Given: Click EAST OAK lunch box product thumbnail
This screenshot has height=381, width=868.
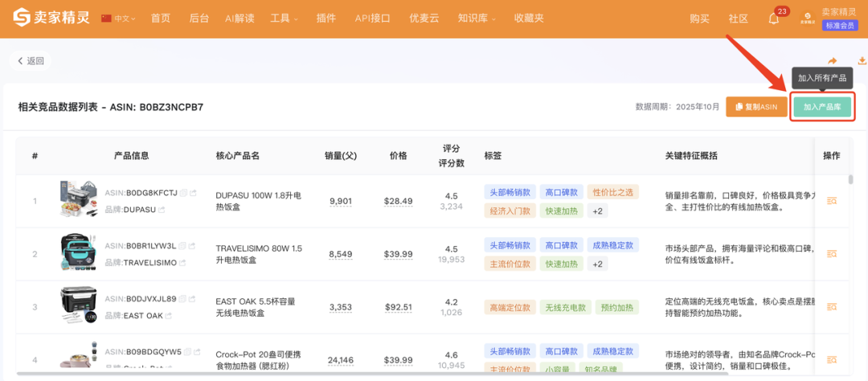Looking at the screenshot, I should coord(79,306).
